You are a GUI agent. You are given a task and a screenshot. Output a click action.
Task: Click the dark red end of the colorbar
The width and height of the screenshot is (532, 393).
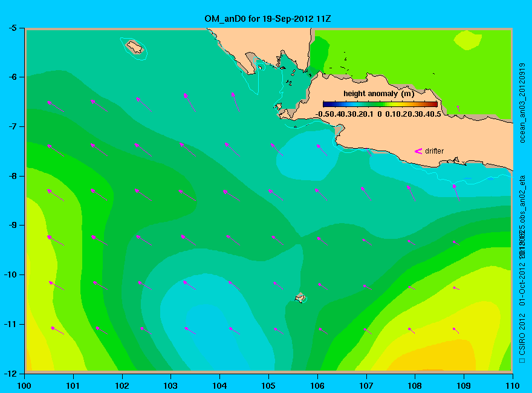[x=435, y=104]
